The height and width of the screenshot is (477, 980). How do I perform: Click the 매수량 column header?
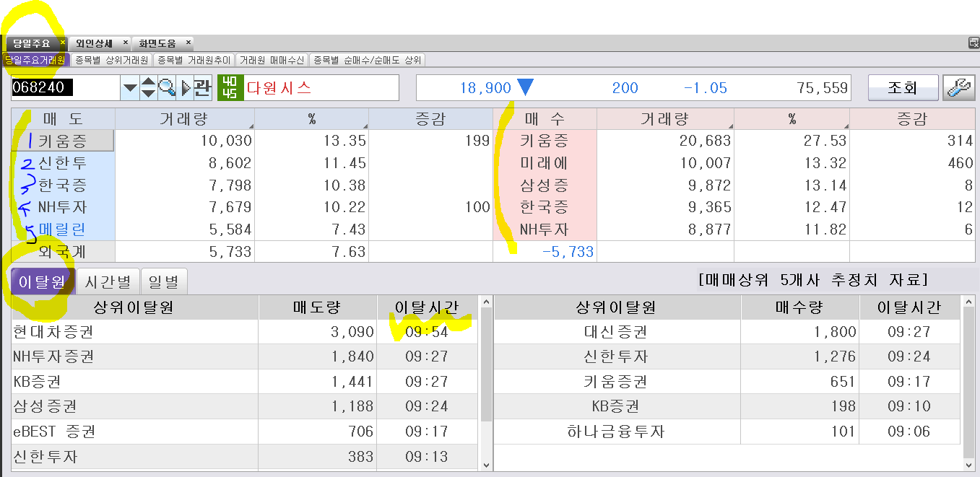point(800,307)
